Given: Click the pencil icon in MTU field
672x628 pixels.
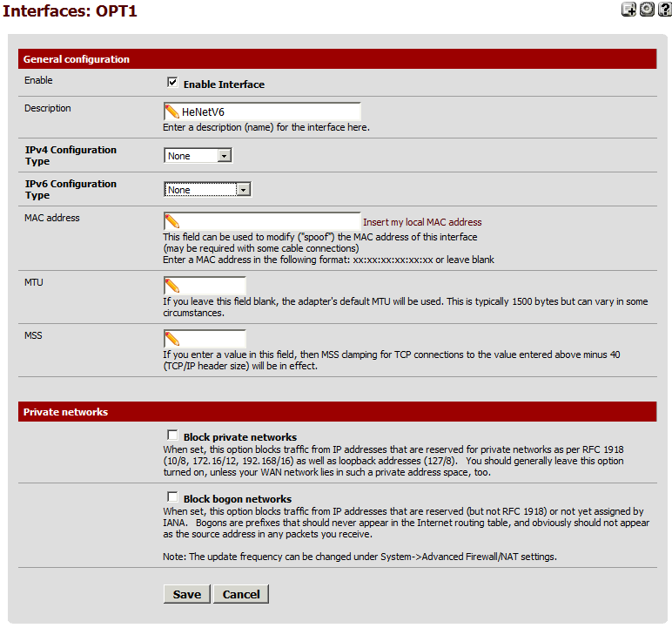Looking at the screenshot, I should [172, 286].
